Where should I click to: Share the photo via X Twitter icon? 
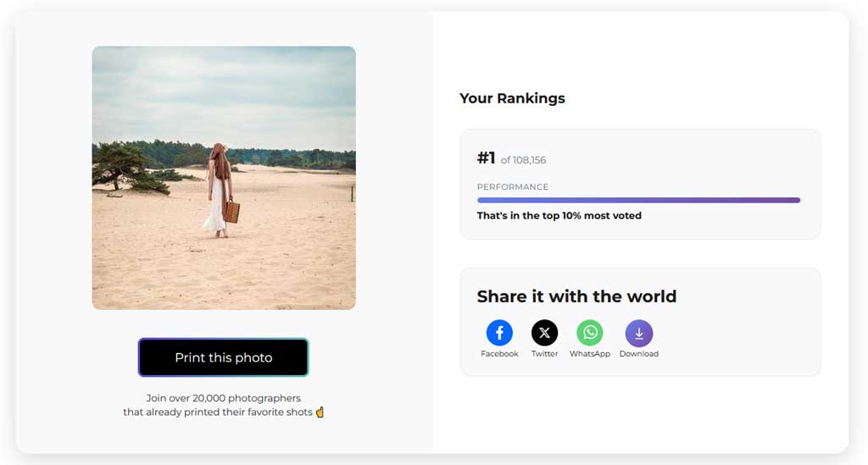coord(545,332)
